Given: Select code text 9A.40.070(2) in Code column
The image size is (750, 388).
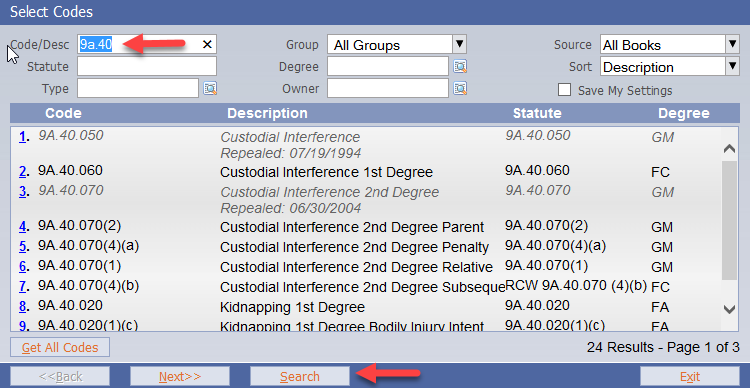Looking at the screenshot, I should coord(79,225).
